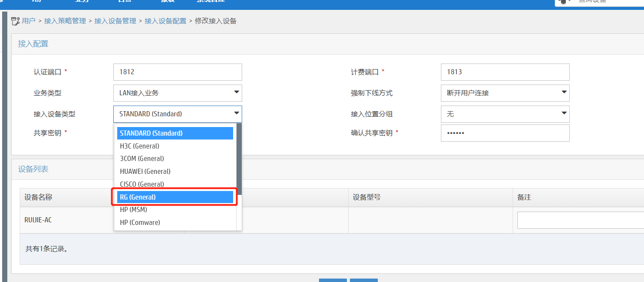This screenshot has height=282, width=644.
Task: Choose H3C (General) device type
Action: coord(175,146)
